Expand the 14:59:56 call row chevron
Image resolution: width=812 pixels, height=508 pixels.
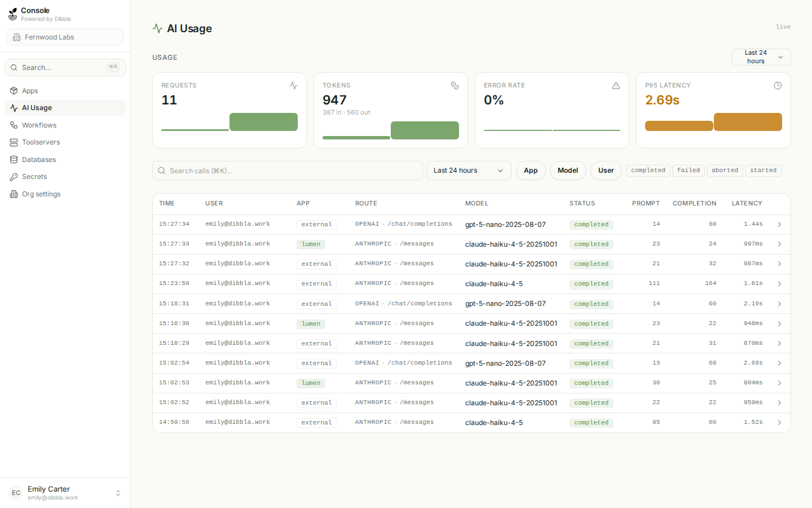(779, 423)
